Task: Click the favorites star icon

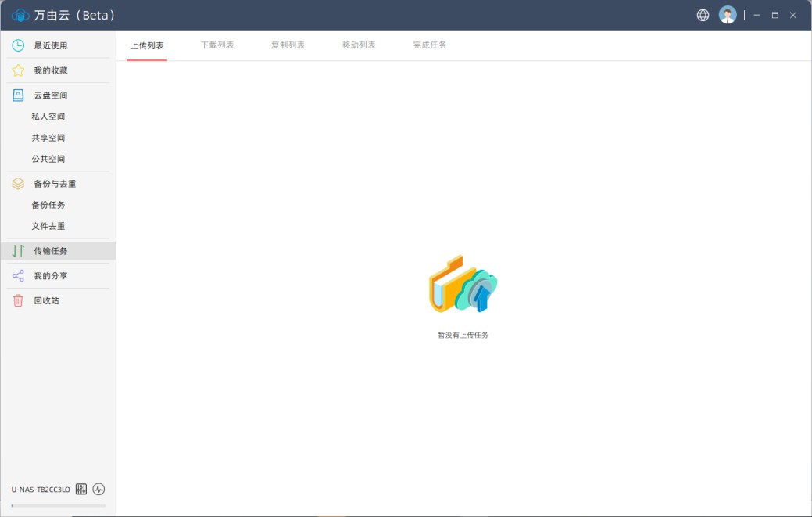Action: point(18,70)
